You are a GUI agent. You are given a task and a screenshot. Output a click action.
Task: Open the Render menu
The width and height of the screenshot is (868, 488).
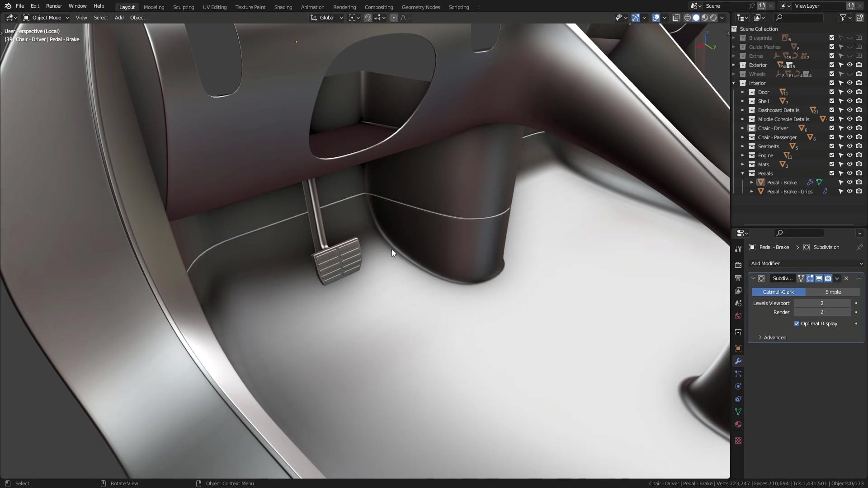click(54, 6)
